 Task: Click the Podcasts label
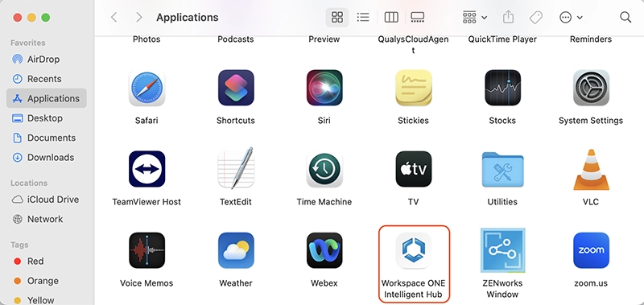[x=236, y=39]
